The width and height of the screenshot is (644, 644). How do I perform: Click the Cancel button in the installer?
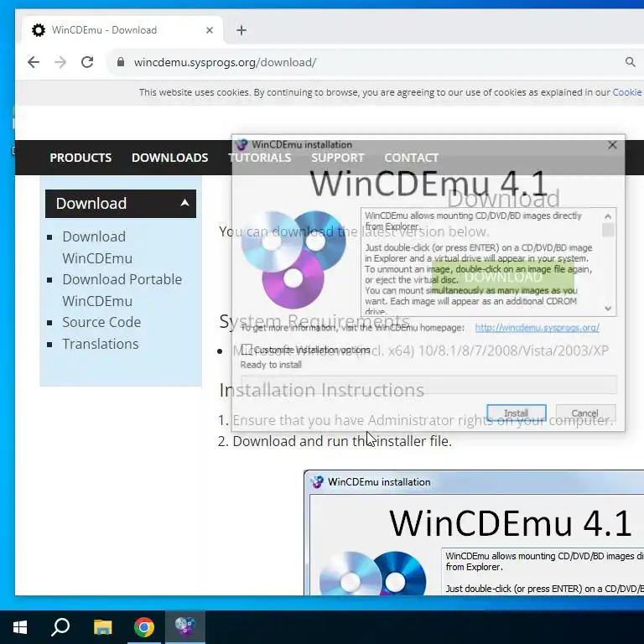584,413
